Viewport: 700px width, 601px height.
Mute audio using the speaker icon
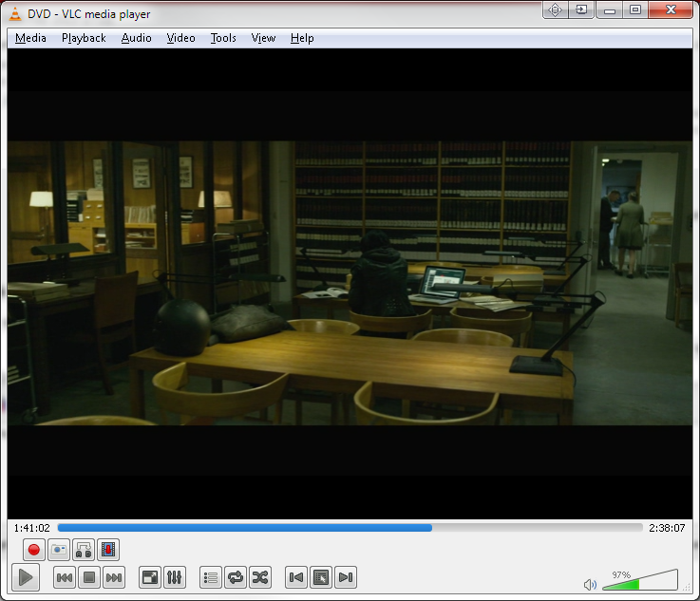coord(590,585)
